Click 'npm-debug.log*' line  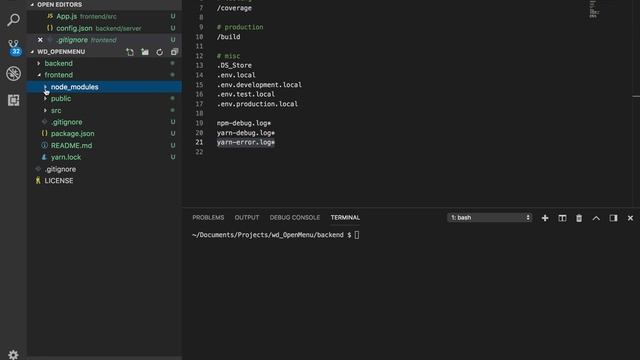click(x=244, y=123)
